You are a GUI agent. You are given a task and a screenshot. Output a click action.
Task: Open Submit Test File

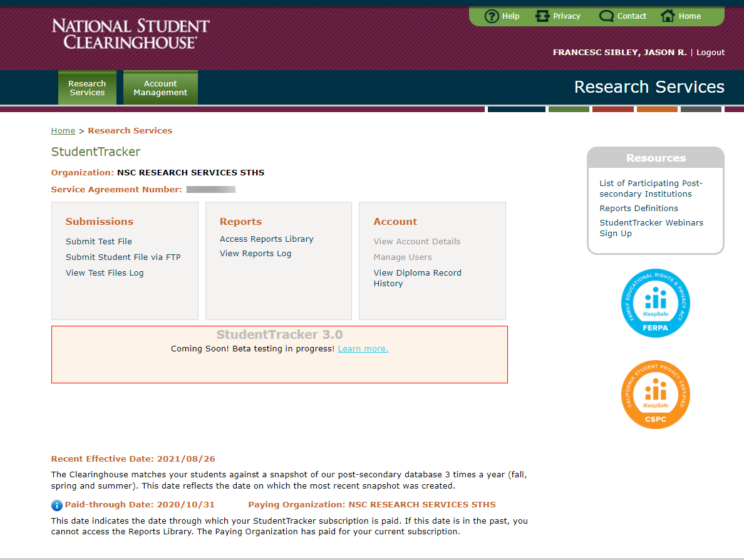coord(99,242)
